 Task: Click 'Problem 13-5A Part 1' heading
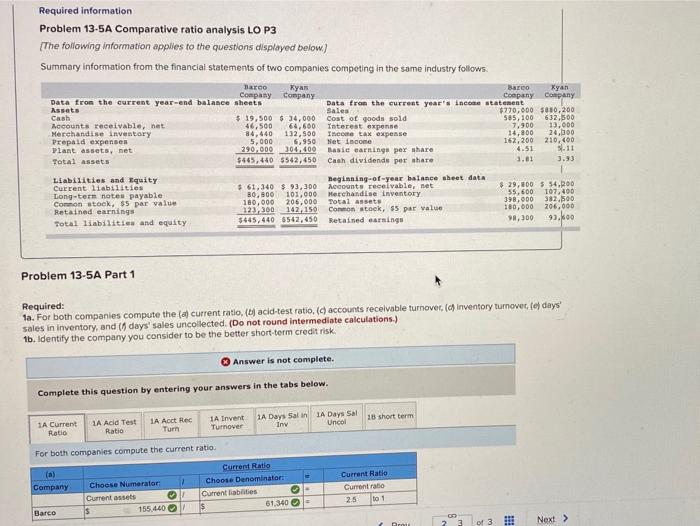(x=78, y=275)
